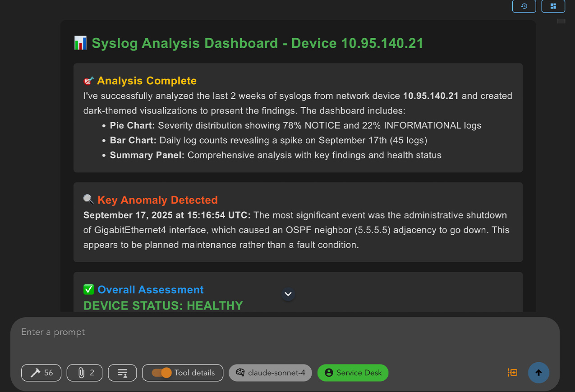Click the scroll-down chevron button
Image resolution: width=575 pixels, height=392 pixels.
click(x=288, y=294)
